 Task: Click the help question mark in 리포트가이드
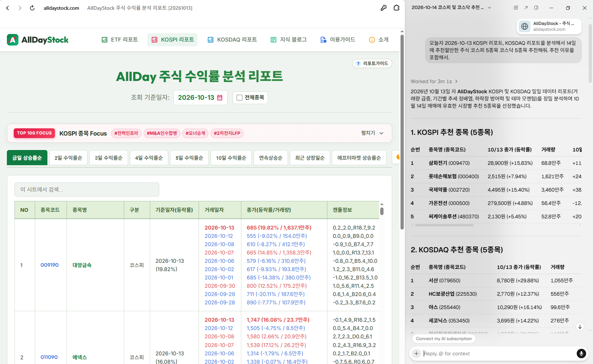coord(358,64)
